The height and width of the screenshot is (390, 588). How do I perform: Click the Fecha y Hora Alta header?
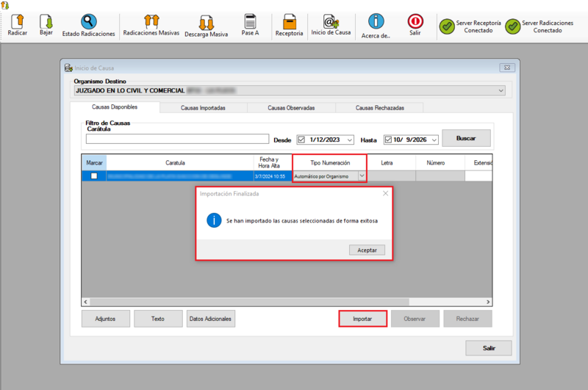(273, 162)
